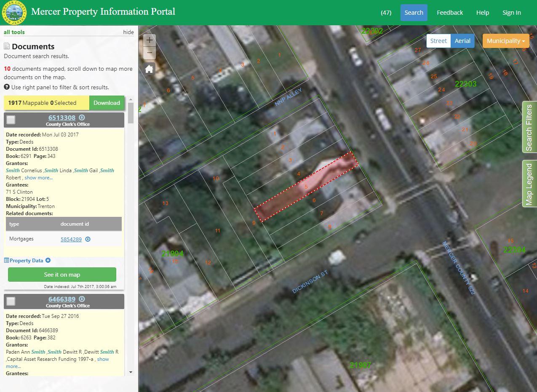537x392 pixels.
Task: Switch map to Street view
Action: pyautogui.click(x=438, y=41)
